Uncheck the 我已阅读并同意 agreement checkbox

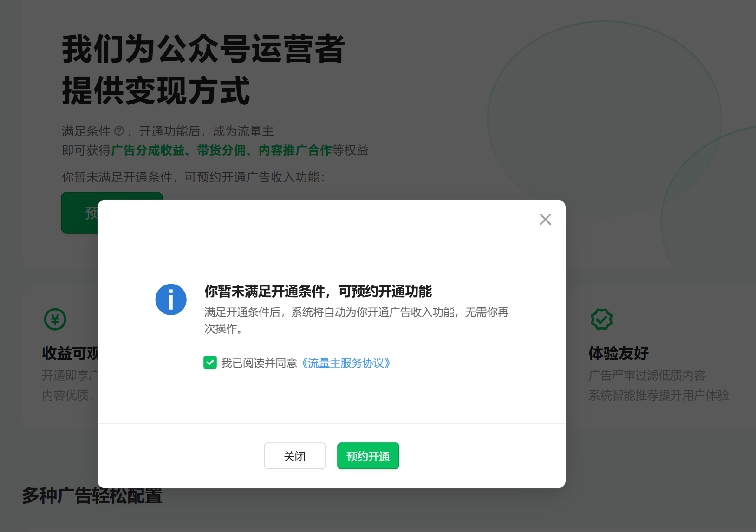point(210,363)
